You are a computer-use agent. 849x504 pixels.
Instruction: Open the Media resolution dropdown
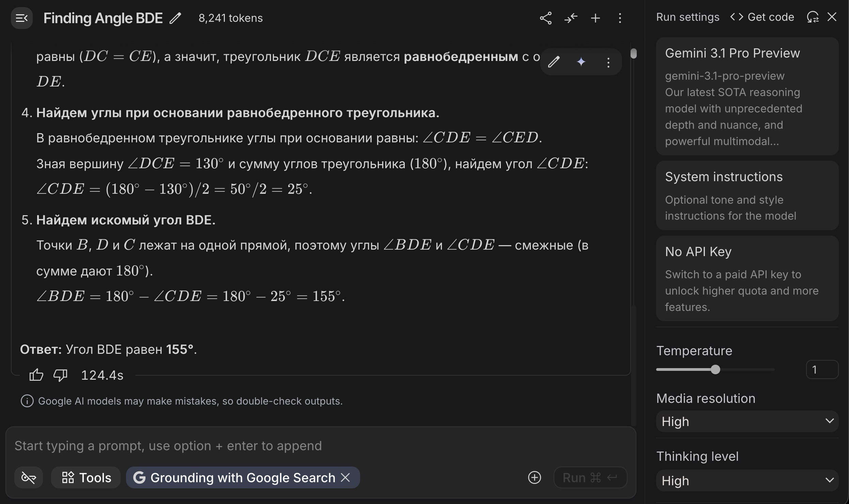(x=747, y=421)
